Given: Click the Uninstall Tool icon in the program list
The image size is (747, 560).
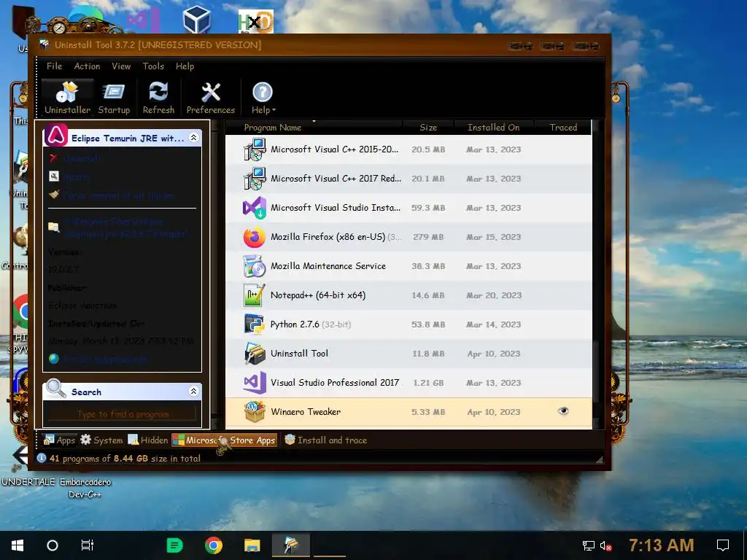Looking at the screenshot, I should pos(255,354).
